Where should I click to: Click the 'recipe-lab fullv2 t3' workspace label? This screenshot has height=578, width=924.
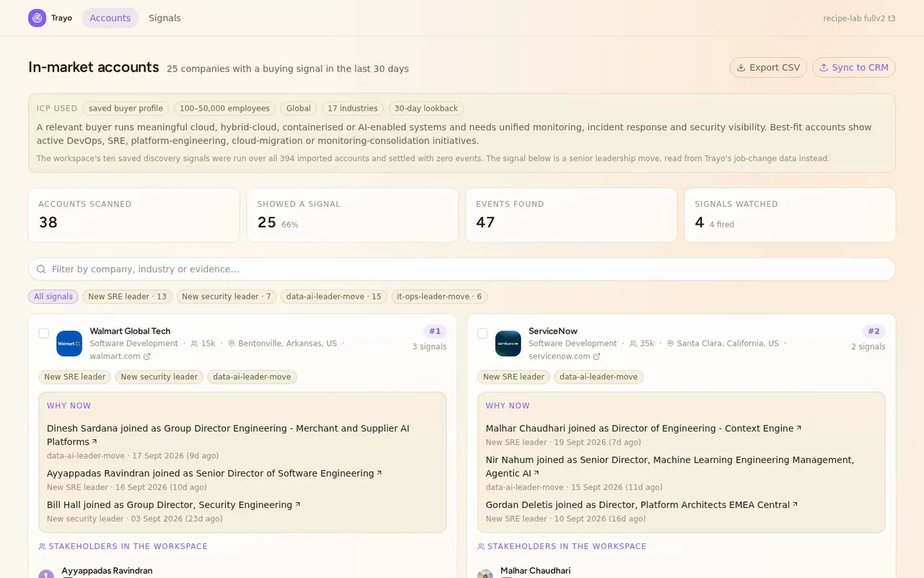tap(859, 18)
